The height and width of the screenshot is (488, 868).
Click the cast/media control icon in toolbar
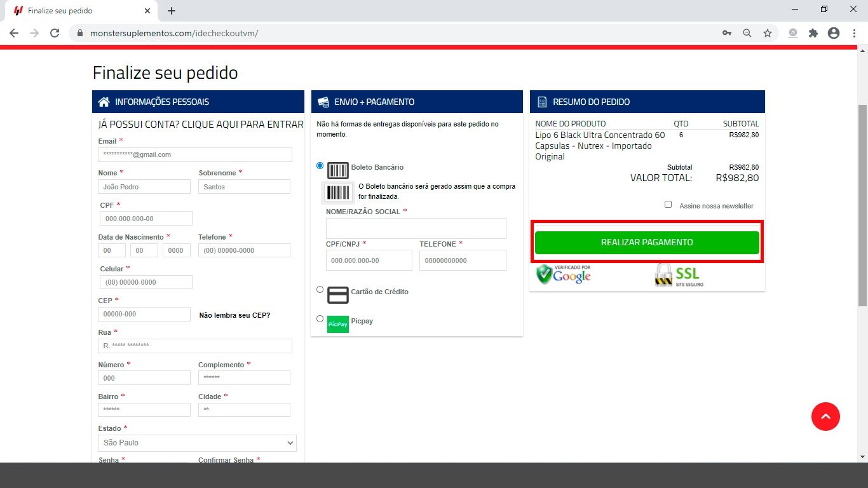coord(793,33)
